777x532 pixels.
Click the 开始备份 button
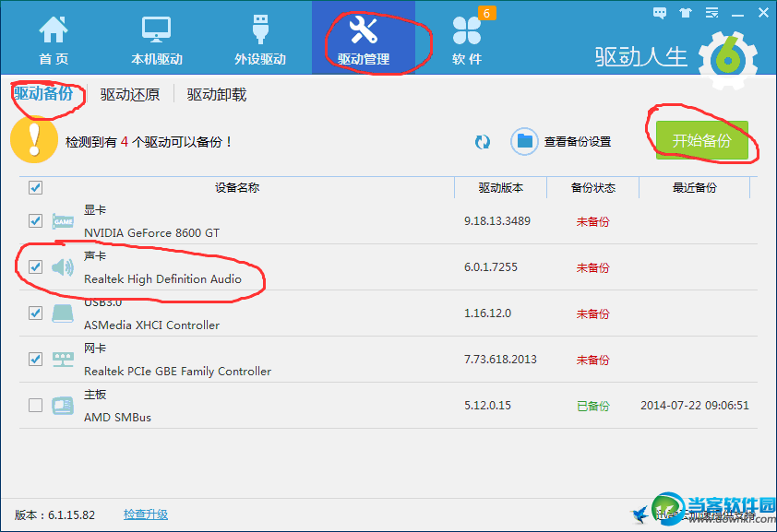[701, 140]
